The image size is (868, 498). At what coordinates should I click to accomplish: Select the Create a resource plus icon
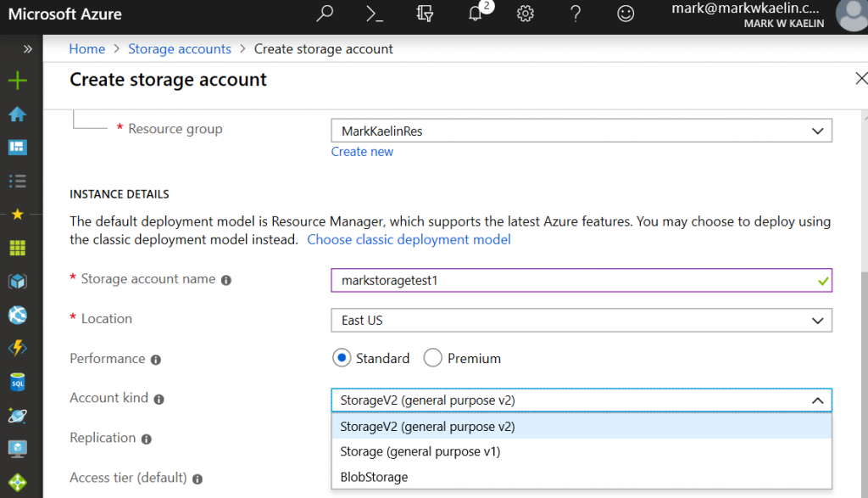click(18, 80)
